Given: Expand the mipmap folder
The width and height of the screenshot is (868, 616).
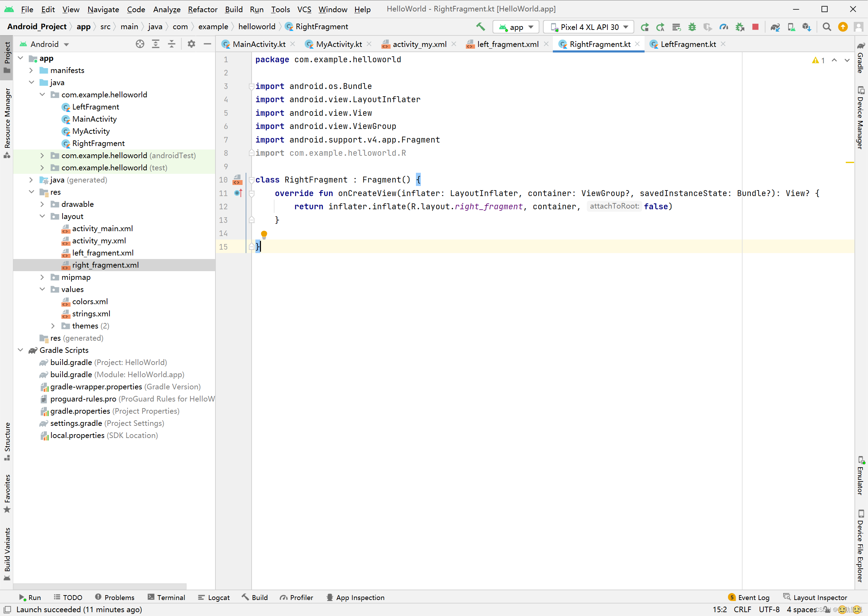Looking at the screenshot, I should coord(42,277).
